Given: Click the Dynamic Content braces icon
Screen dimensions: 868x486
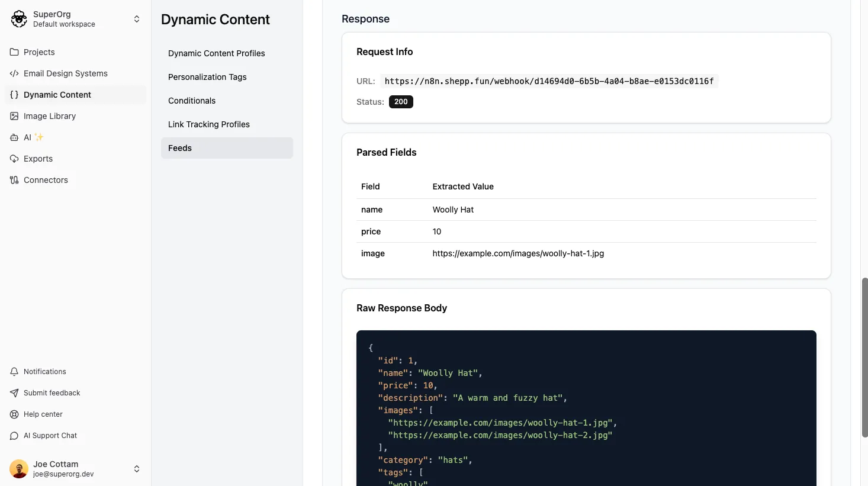Looking at the screenshot, I should point(14,95).
